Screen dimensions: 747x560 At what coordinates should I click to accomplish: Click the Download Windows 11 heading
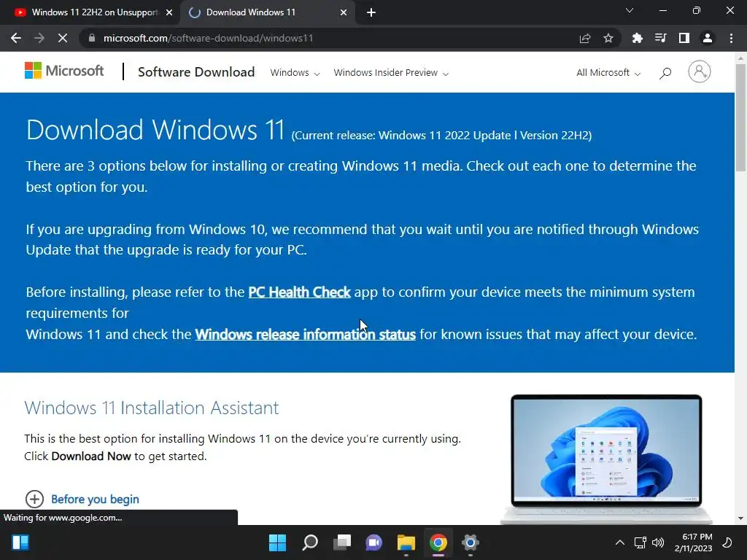click(x=155, y=129)
